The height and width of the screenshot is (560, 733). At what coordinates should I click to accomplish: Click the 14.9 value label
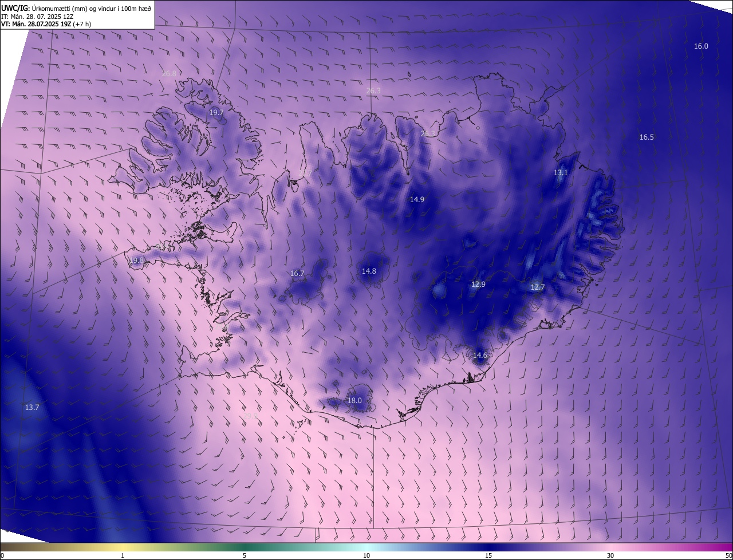(x=417, y=199)
